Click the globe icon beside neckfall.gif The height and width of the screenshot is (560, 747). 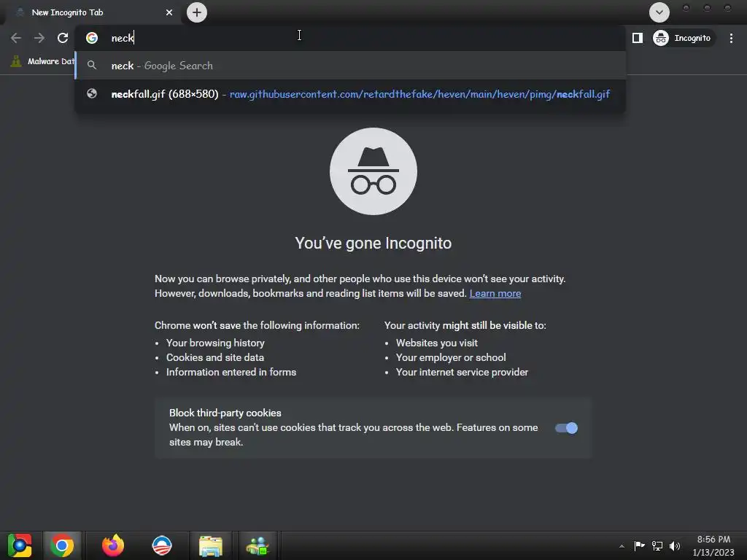pyautogui.click(x=92, y=94)
